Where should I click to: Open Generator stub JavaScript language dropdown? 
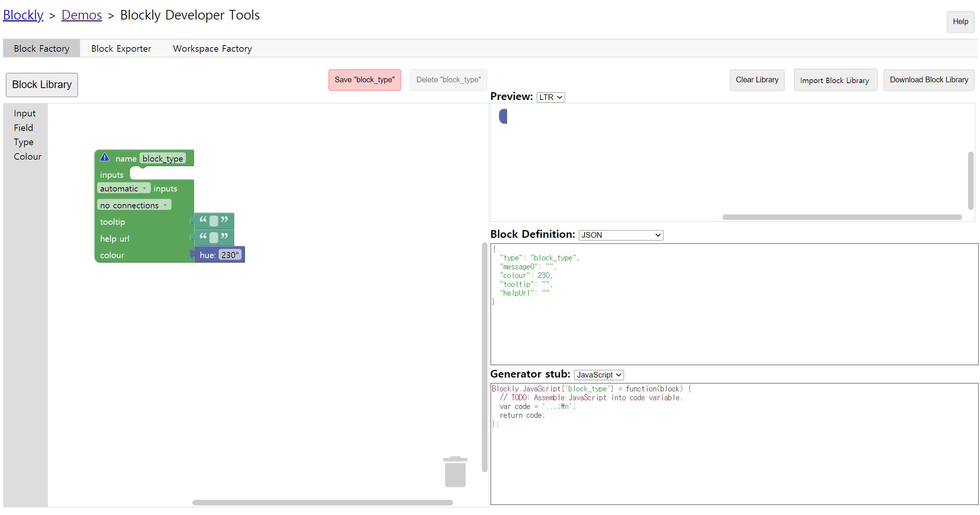tap(598, 375)
